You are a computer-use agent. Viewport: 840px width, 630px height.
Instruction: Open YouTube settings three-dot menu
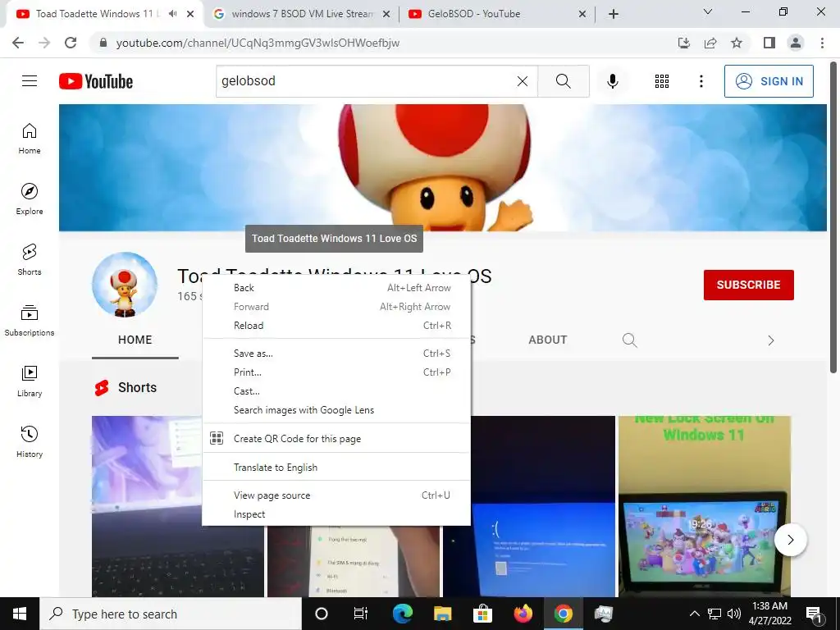point(701,81)
